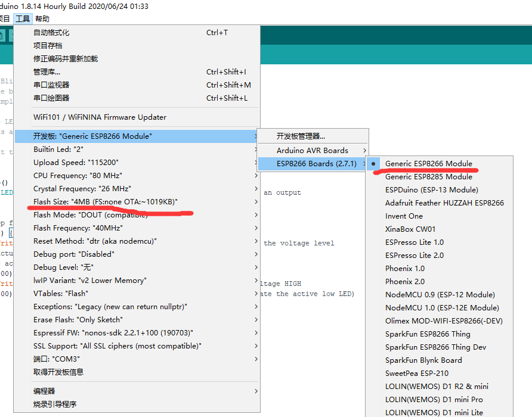Launch 串口绘图器 serial plotter

click(x=137, y=98)
